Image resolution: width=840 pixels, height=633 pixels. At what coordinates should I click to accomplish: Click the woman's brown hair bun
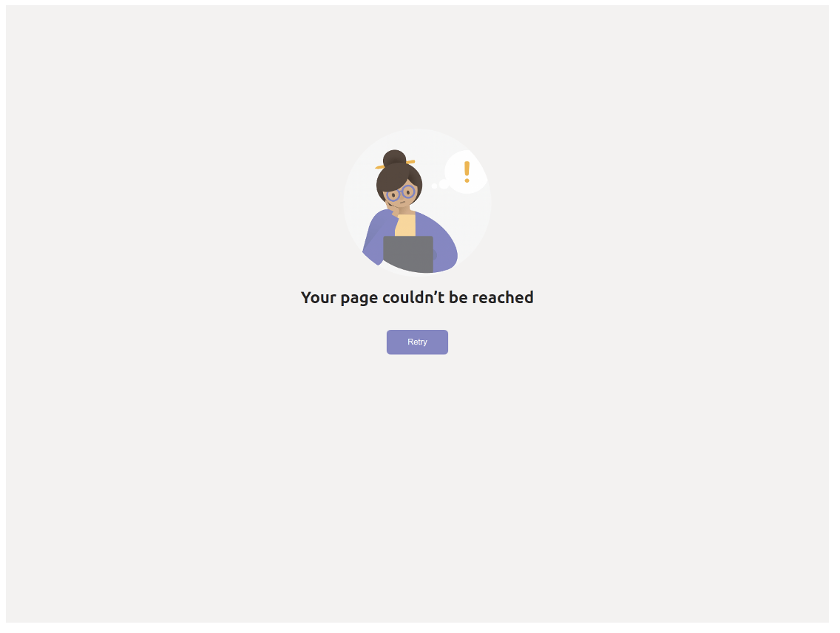tap(395, 158)
